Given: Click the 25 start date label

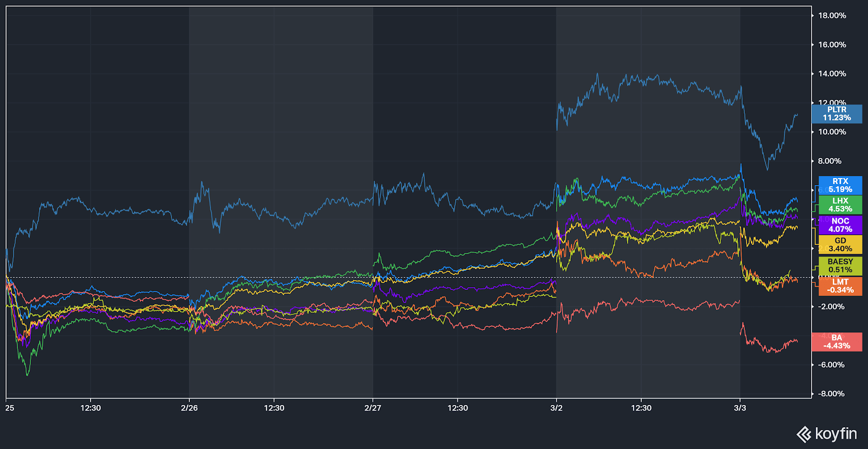Looking at the screenshot, I should click(x=10, y=408).
